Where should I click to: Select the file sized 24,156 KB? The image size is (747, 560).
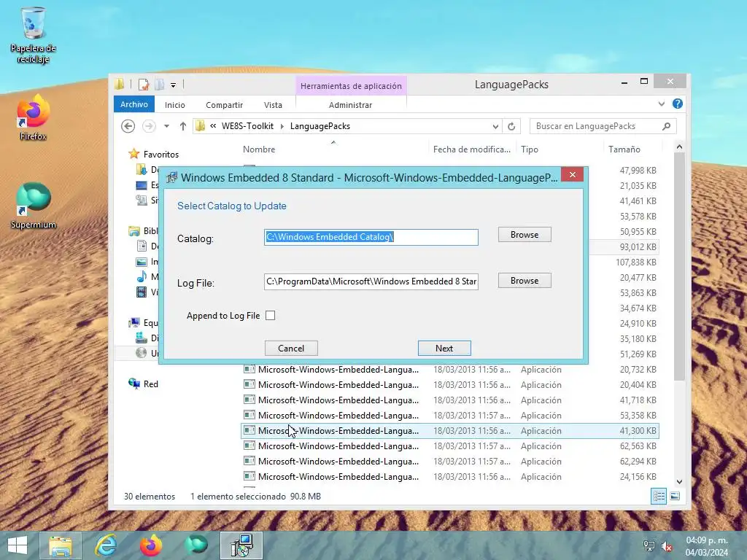(450, 477)
